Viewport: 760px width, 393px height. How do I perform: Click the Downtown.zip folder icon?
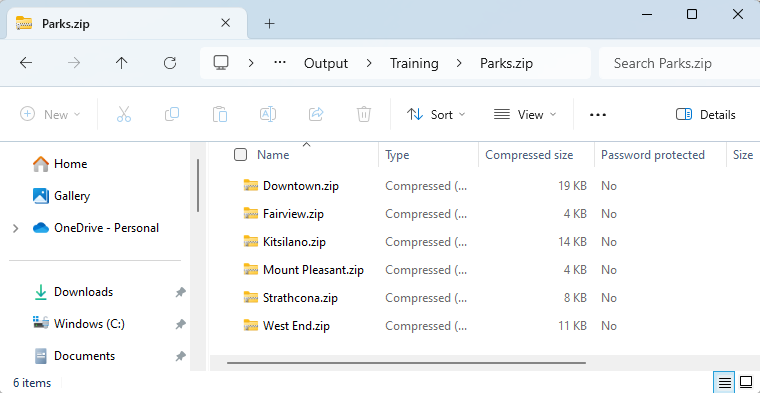[251, 186]
